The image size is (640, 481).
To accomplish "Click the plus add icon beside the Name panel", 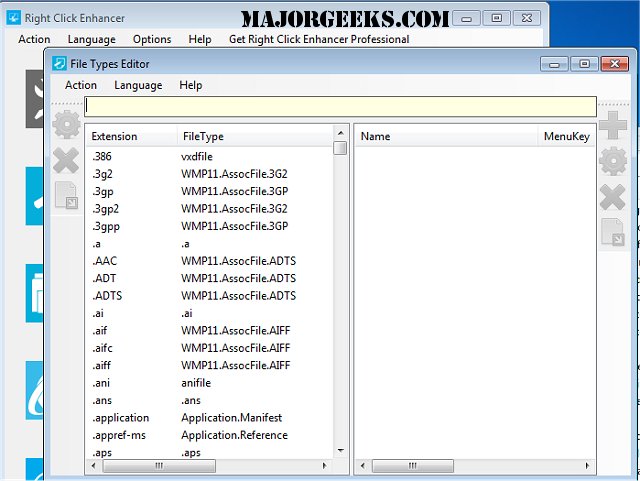I will pos(613,125).
